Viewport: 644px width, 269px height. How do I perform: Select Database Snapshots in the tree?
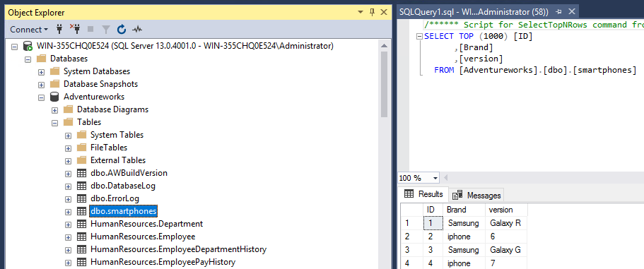click(100, 84)
